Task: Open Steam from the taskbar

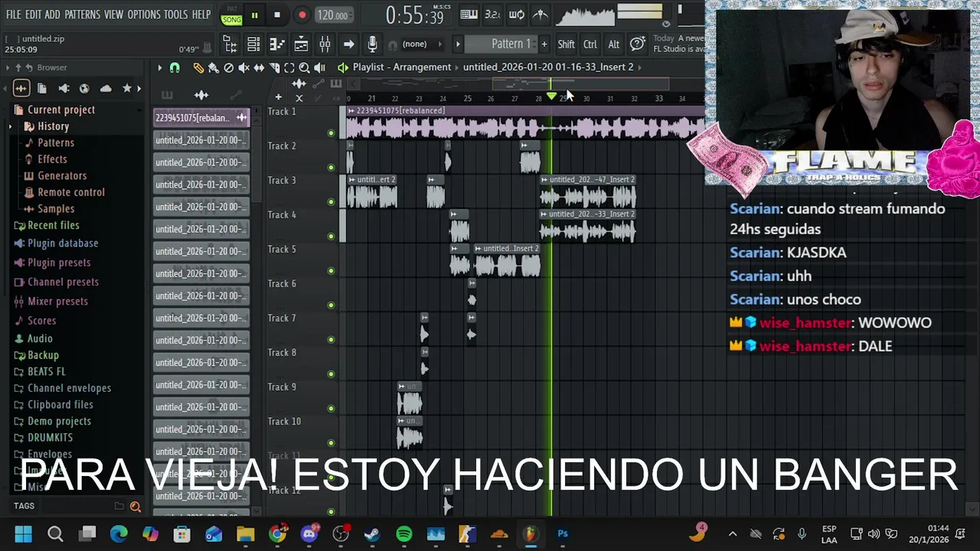Action: pyautogui.click(x=372, y=533)
